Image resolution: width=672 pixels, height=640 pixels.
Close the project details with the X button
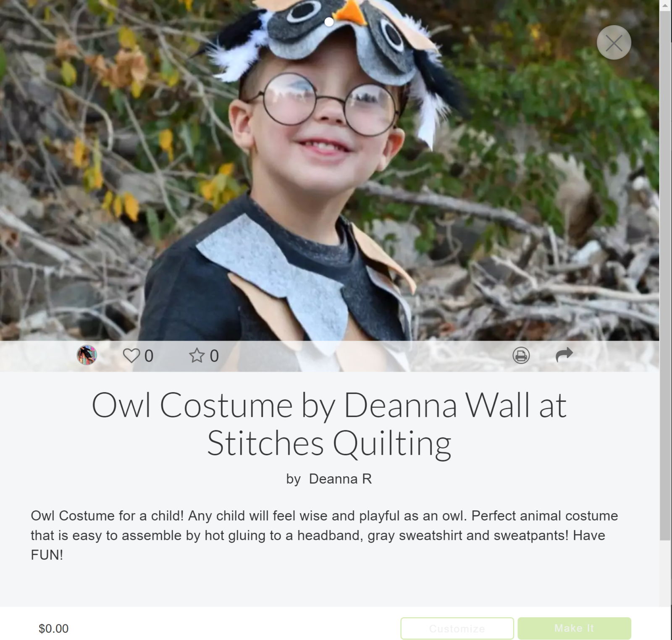pyautogui.click(x=614, y=42)
